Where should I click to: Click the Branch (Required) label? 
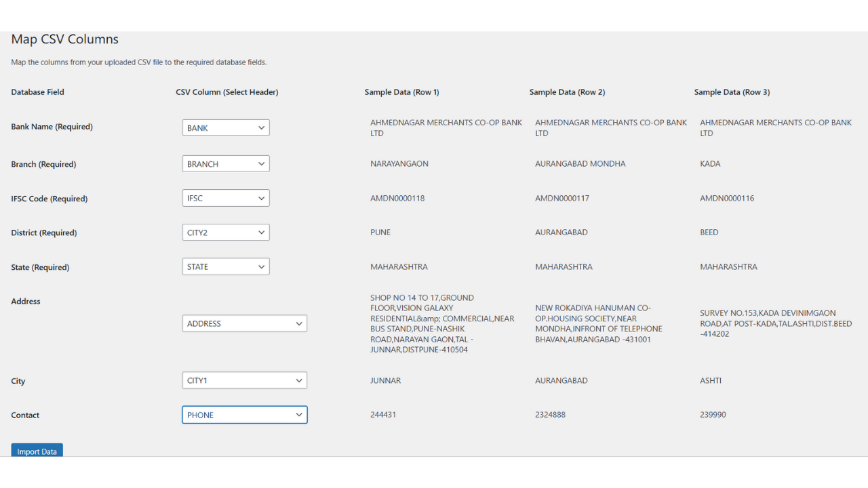pyautogui.click(x=44, y=164)
